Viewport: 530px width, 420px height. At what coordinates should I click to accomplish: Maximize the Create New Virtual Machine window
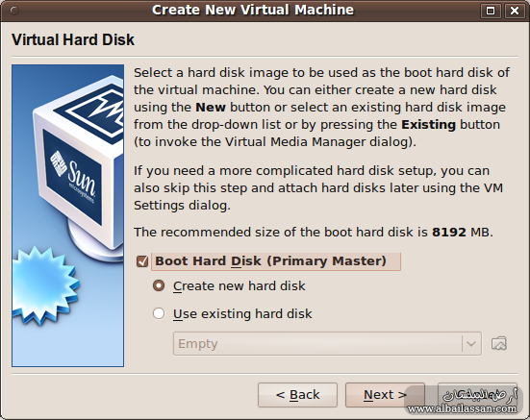click(x=491, y=11)
